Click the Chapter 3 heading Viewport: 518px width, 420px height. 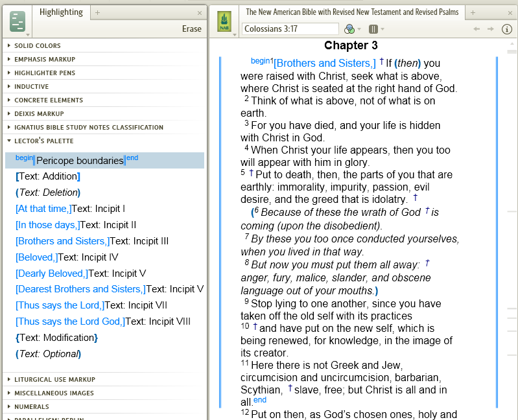[x=351, y=45]
